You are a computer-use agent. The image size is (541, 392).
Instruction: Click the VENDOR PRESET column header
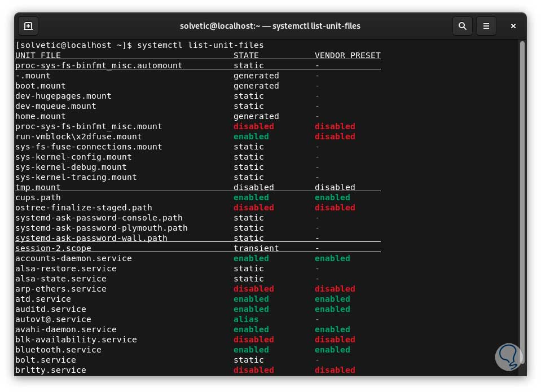(x=348, y=55)
